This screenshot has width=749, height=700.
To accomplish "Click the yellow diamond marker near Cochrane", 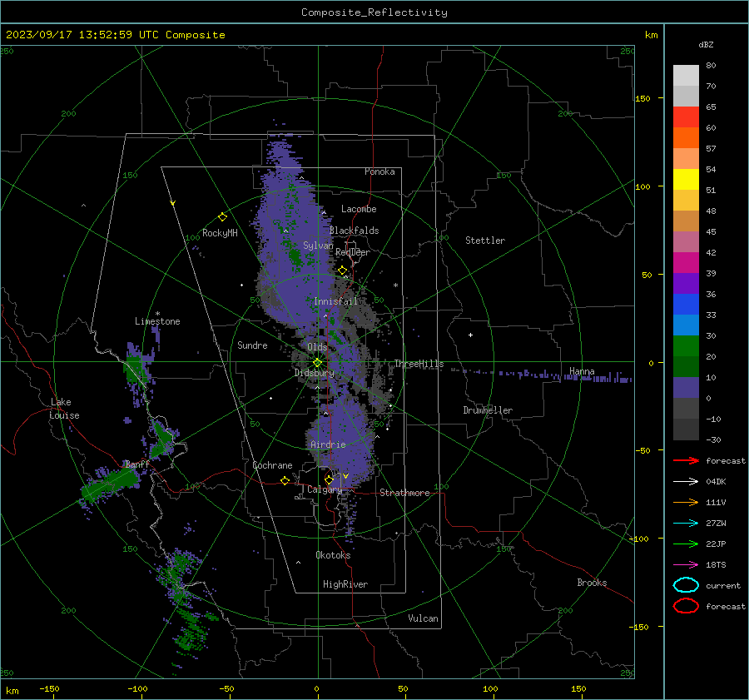I will pos(285,480).
